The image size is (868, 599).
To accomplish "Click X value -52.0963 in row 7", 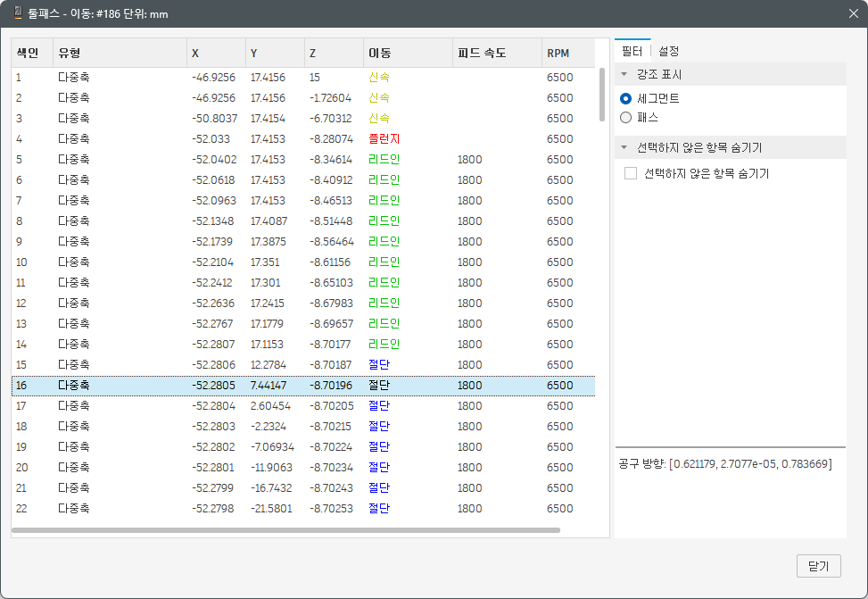I will [214, 201].
